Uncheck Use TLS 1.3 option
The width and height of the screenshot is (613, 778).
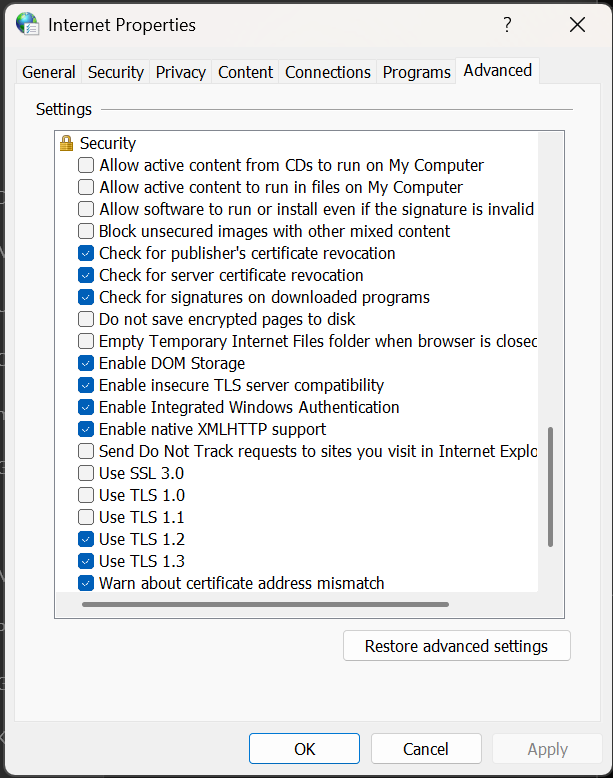coord(86,561)
